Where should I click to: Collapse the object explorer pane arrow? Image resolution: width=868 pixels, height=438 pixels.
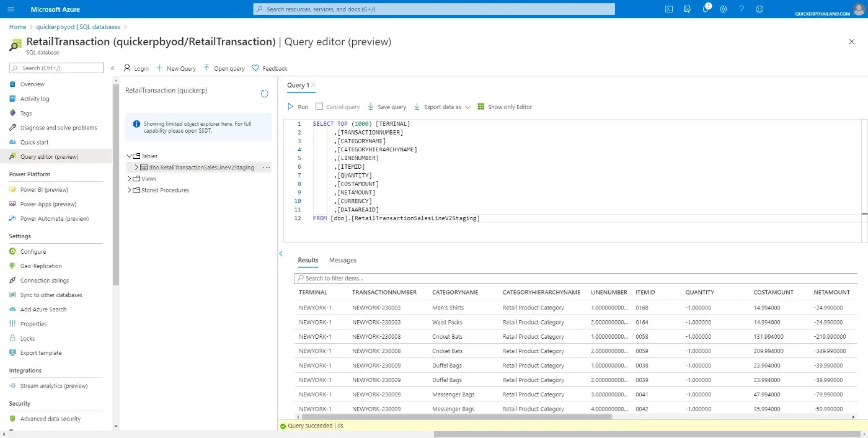281,253
